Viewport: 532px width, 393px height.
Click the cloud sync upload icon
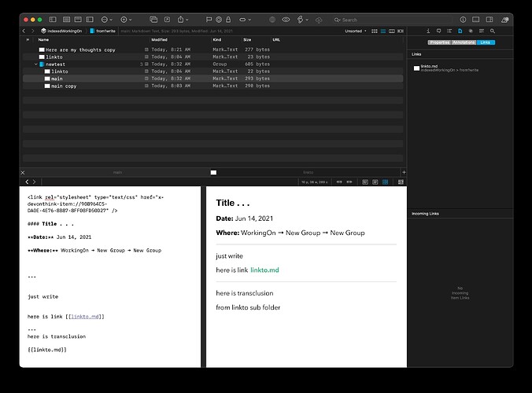(x=319, y=20)
